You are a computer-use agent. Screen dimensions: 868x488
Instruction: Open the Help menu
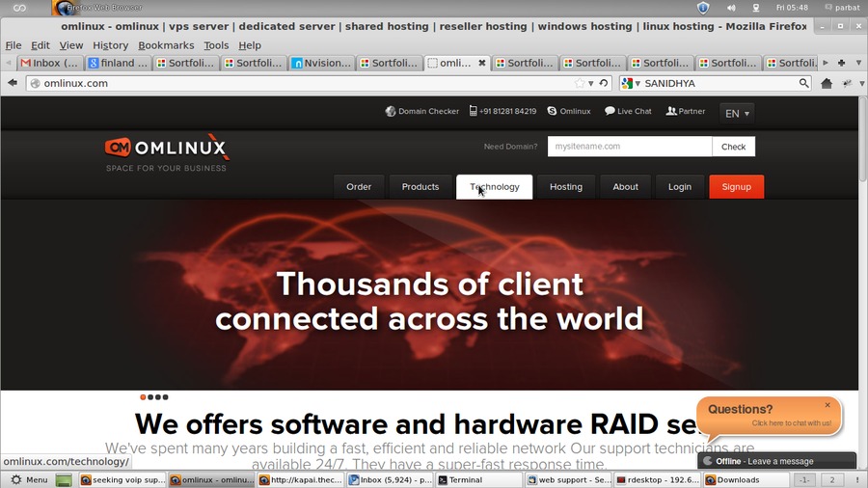pos(250,45)
